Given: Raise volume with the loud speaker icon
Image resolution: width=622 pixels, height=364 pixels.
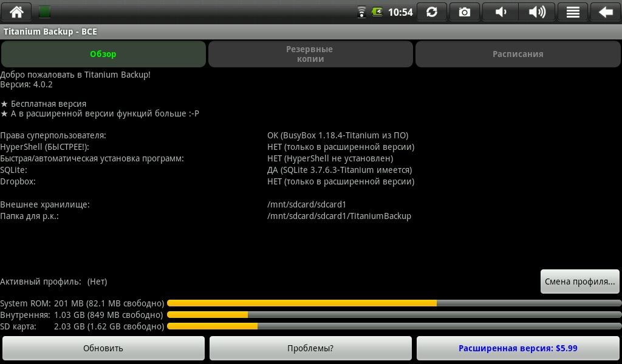Looking at the screenshot, I should coord(537,12).
